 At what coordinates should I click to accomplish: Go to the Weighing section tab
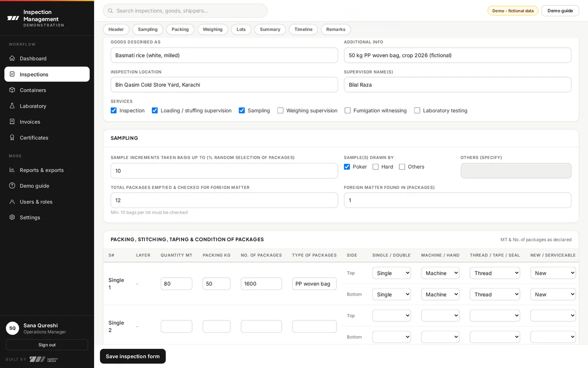[x=213, y=29]
